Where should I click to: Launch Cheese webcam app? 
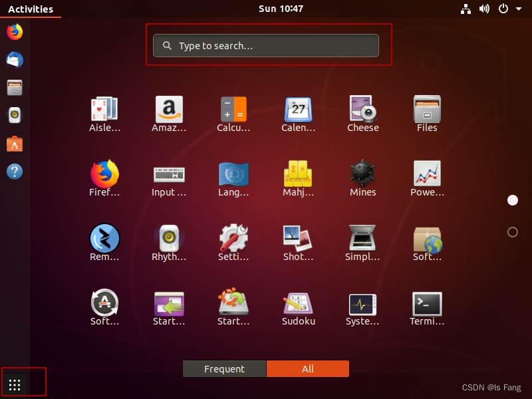click(x=362, y=114)
